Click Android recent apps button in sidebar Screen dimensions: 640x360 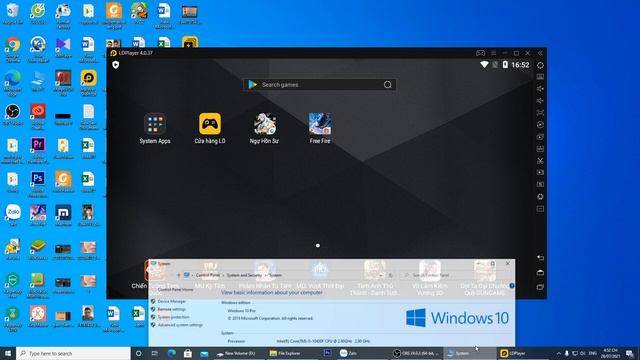(540, 287)
